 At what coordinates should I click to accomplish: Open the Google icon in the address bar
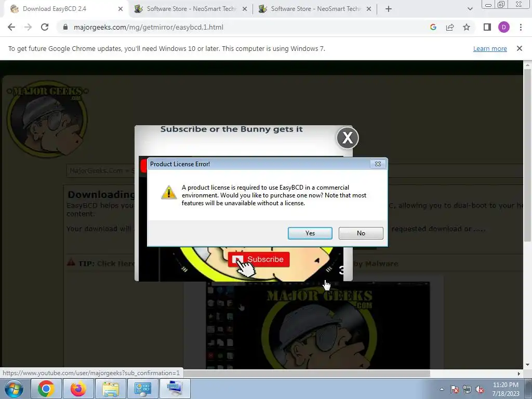[433, 27]
